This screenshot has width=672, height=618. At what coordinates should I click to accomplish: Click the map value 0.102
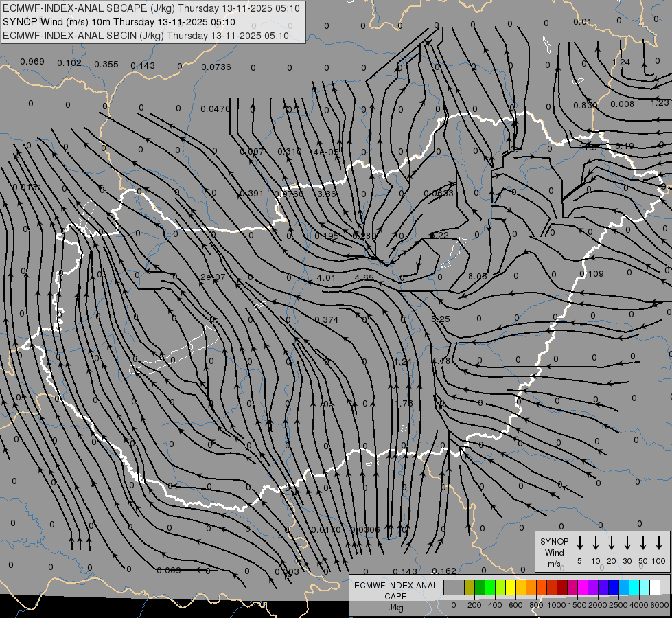[x=69, y=63]
